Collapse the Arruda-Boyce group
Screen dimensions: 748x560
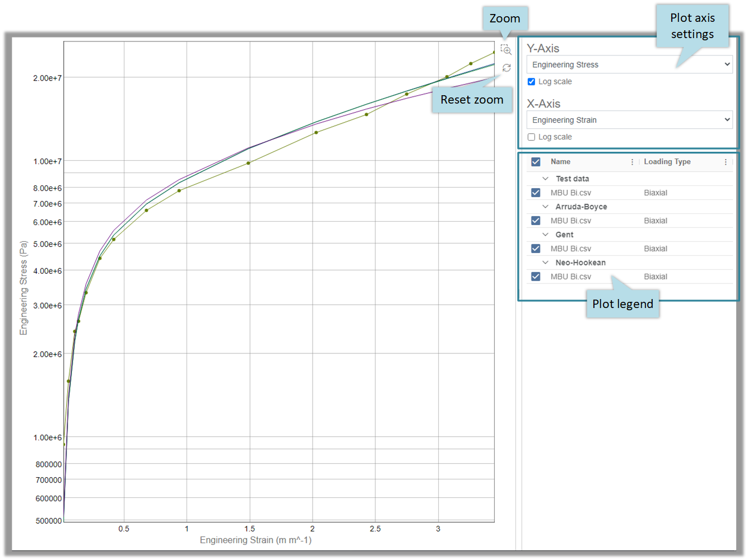click(545, 207)
